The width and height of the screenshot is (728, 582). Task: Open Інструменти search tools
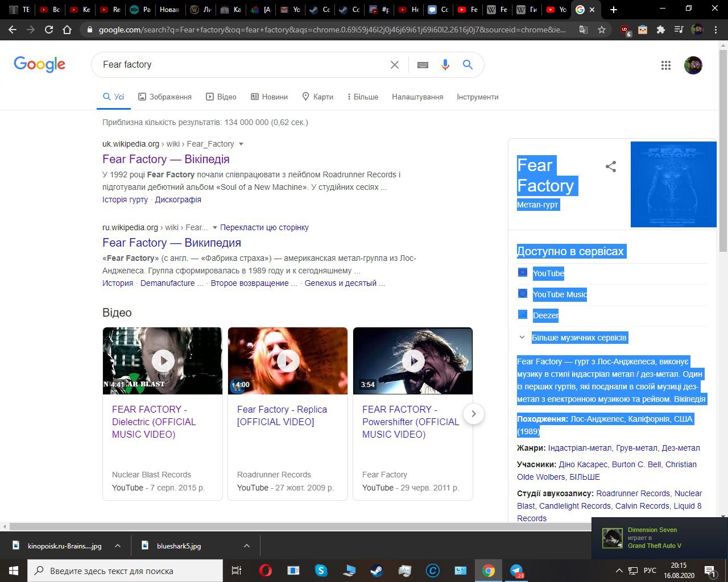click(478, 97)
